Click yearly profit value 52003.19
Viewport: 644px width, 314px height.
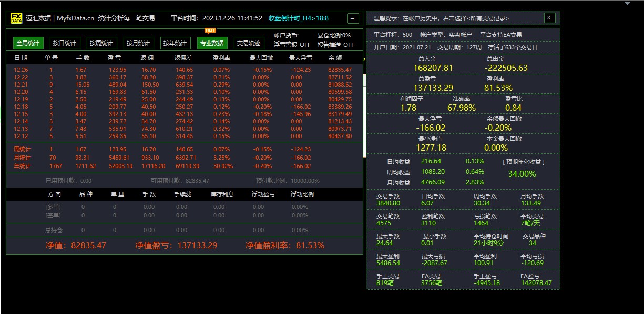(121, 166)
